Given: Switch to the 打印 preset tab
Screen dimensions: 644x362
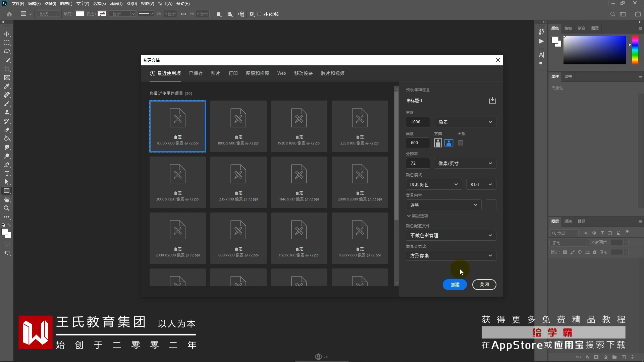Looking at the screenshot, I should (x=233, y=73).
